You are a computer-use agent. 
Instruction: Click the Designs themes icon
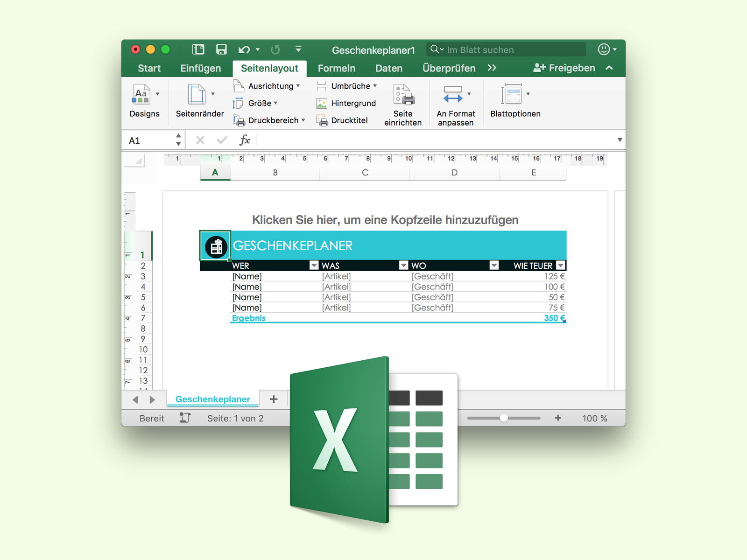(141, 94)
